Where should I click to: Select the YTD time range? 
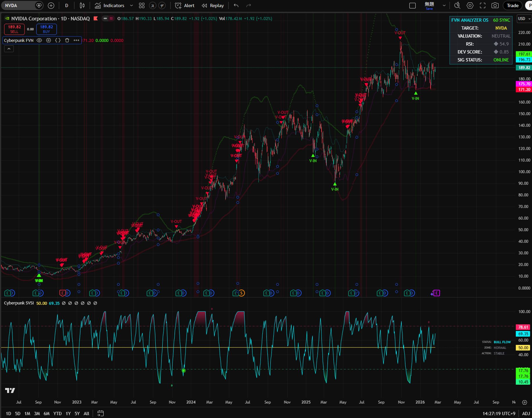click(57, 413)
